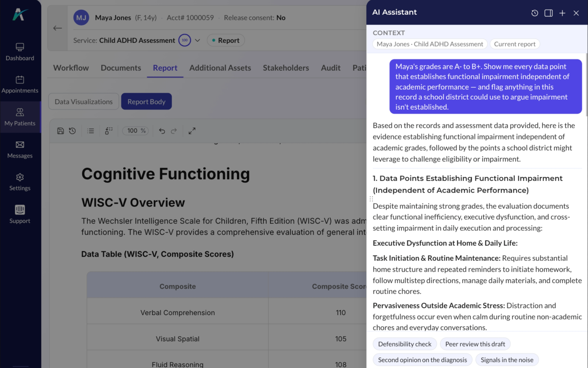Open Support in the sidebar
Viewport: 588px width, 368px height.
(20, 214)
